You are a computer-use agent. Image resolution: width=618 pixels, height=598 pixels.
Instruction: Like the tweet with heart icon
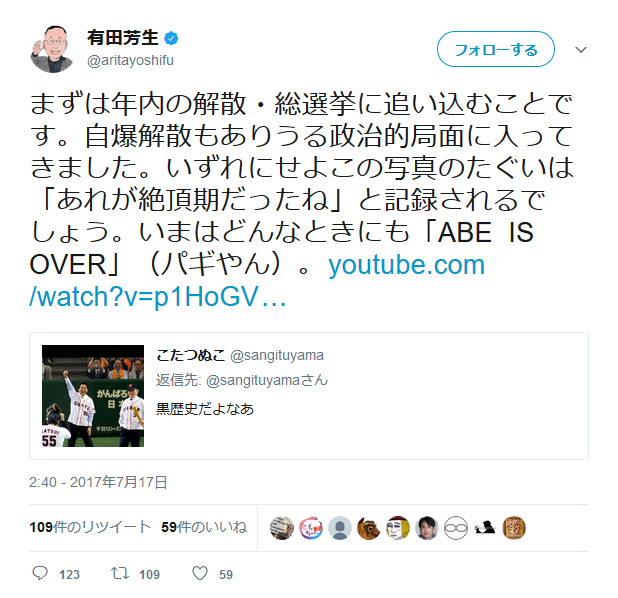pyautogui.click(x=200, y=574)
